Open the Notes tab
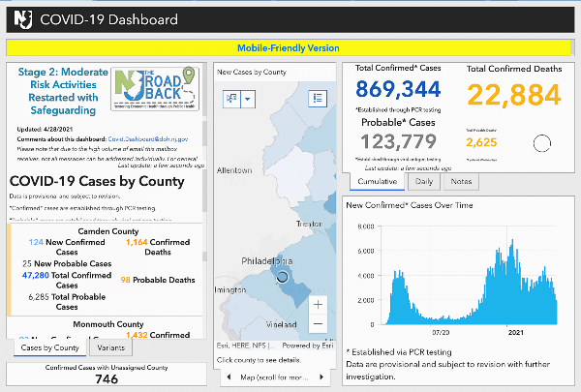Image resolution: width=581 pixels, height=392 pixels. click(462, 181)
